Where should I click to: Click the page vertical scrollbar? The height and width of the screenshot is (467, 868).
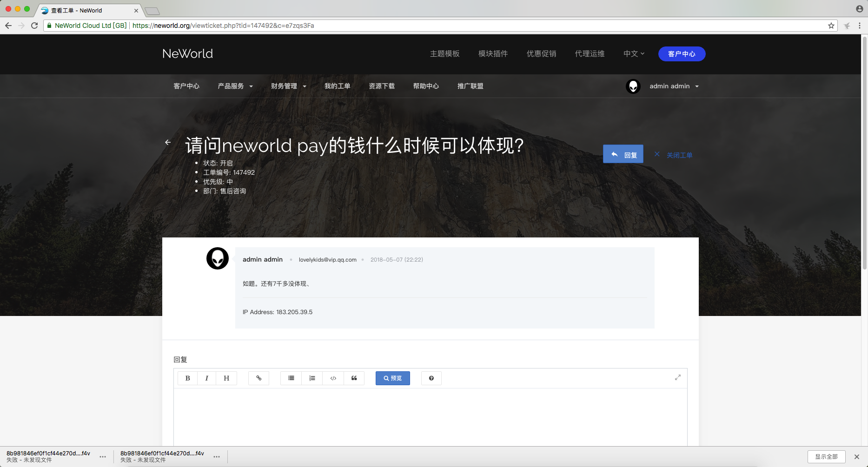tap(865, 153)
